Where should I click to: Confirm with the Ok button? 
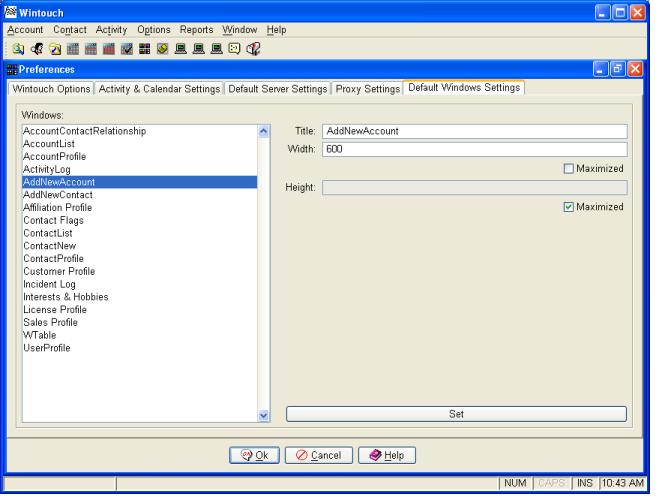(x=254, y=455)
